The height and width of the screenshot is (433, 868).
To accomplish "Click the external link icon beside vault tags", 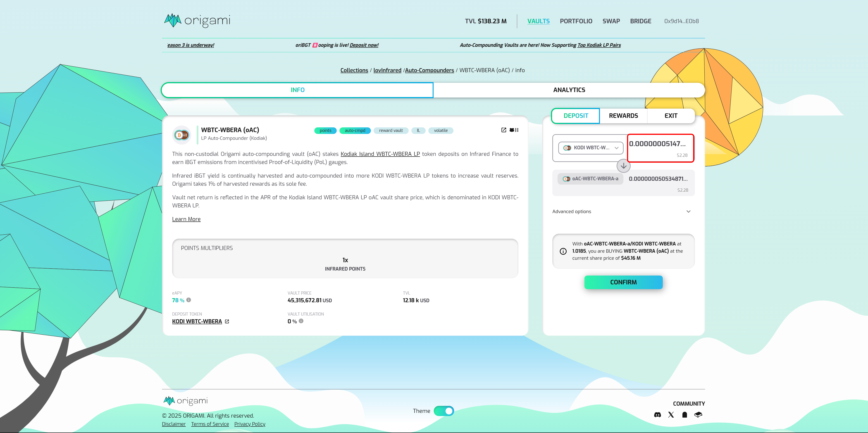I will [504, 130].
